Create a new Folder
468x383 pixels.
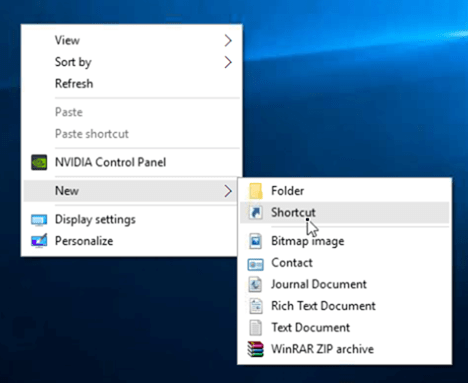pyautogui.click(x=345, y=191)
